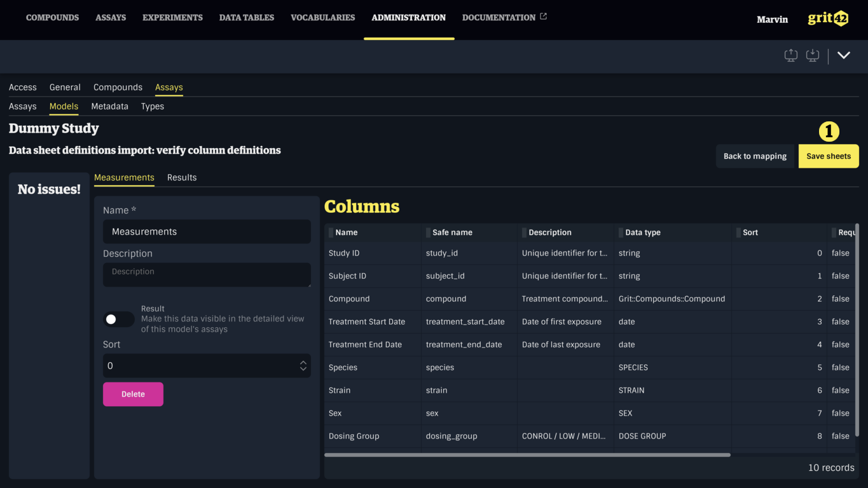This screenshot has width=868, height=488.
Task: Toggle the Result visibility switch
Action: [x=119, y=319]
